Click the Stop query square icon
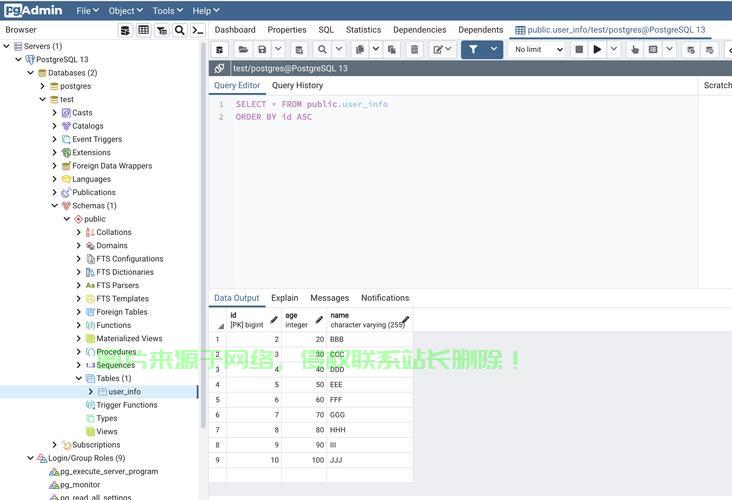 pyautogui.click(x=579, y=49)
